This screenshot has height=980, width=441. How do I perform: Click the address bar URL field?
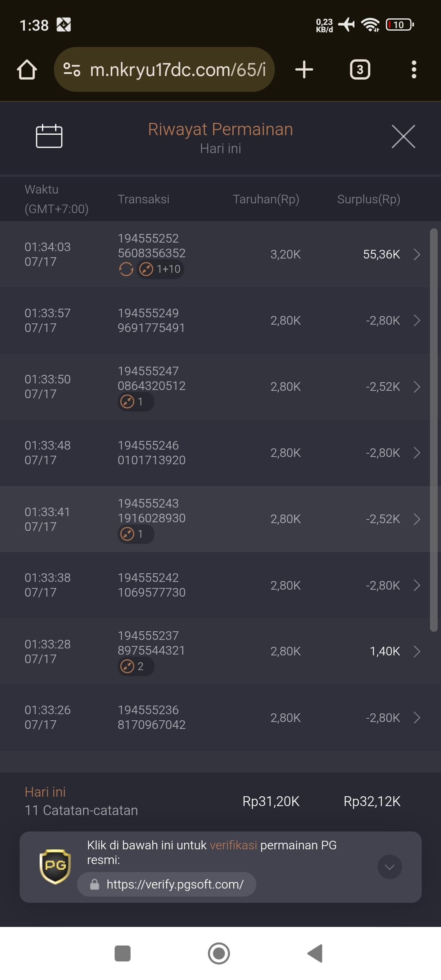164,69
